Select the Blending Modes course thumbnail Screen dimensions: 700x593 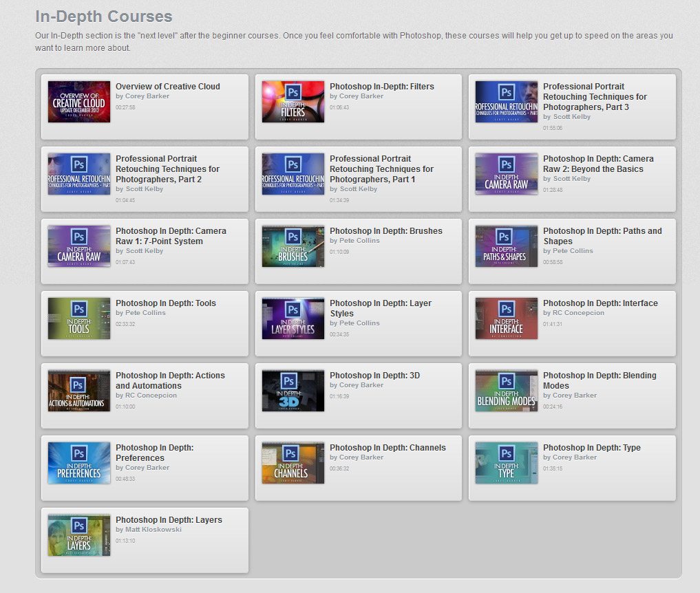(x=506, y=391)
